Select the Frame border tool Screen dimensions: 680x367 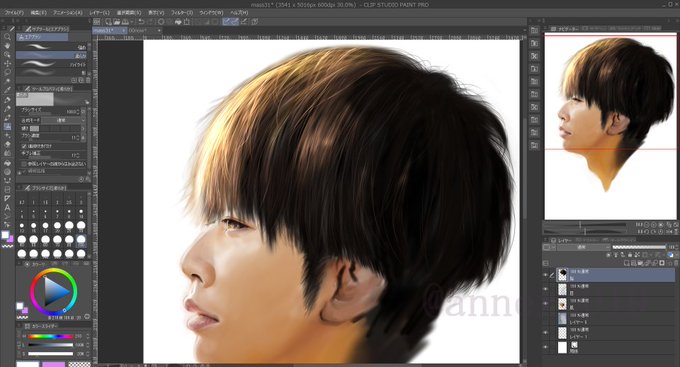click(7, 190)
